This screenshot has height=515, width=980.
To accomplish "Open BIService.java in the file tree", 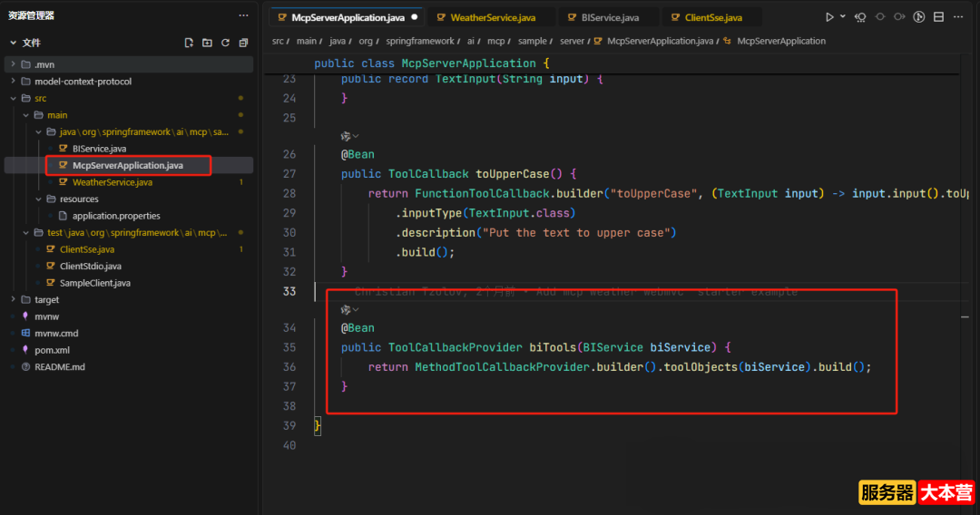I will [99, 149].
